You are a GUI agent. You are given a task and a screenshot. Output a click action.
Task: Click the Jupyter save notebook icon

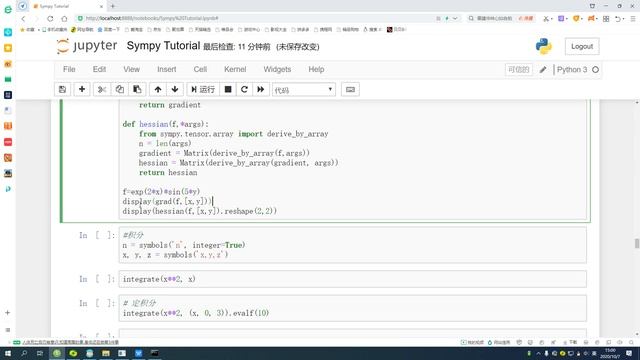click(x=62, y=89)
